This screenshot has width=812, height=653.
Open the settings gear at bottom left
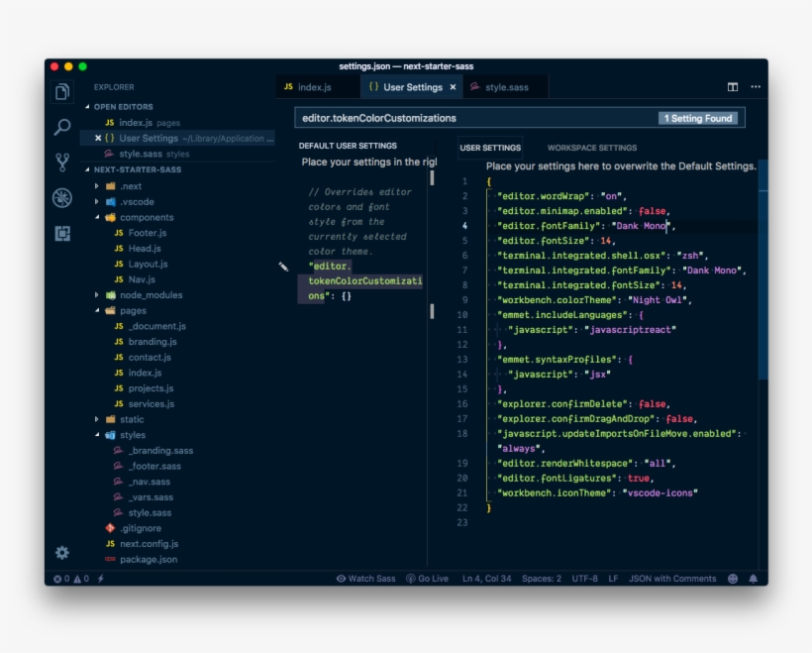tap(61, 553)
